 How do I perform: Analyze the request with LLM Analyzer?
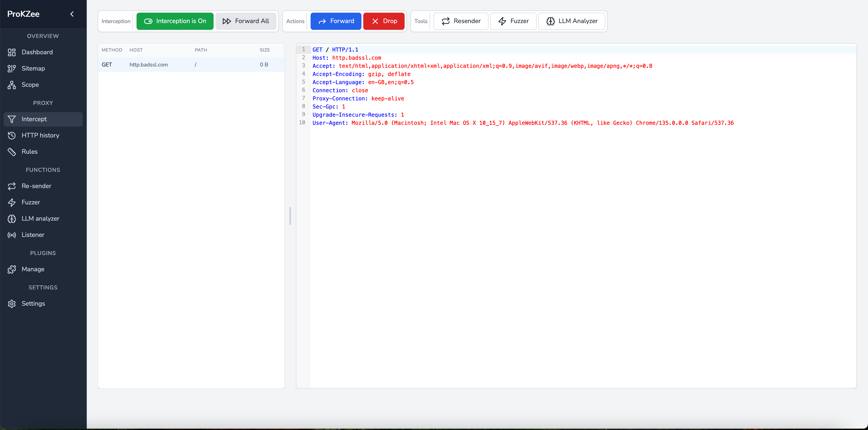[x=572, y=21]
